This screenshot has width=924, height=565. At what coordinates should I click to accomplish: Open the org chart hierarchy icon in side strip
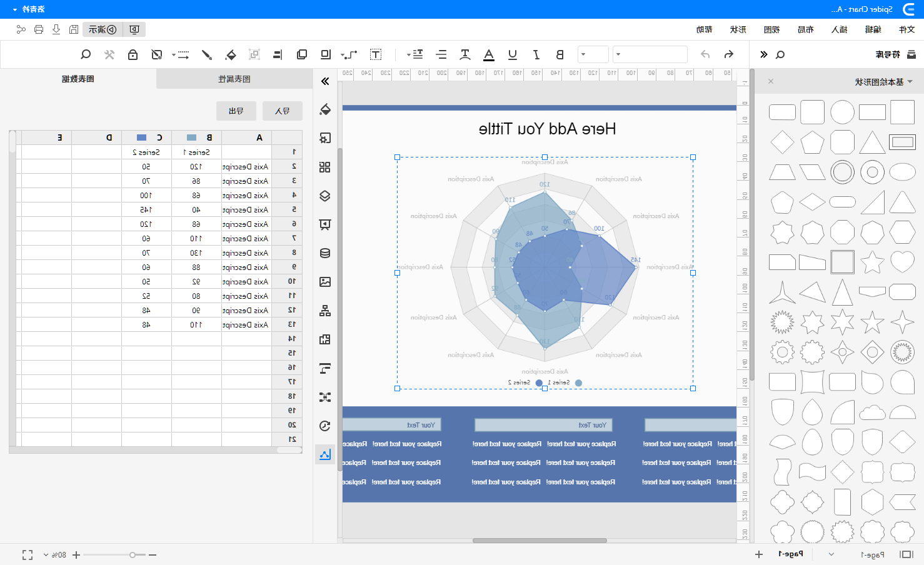click(x=325, y=311)
